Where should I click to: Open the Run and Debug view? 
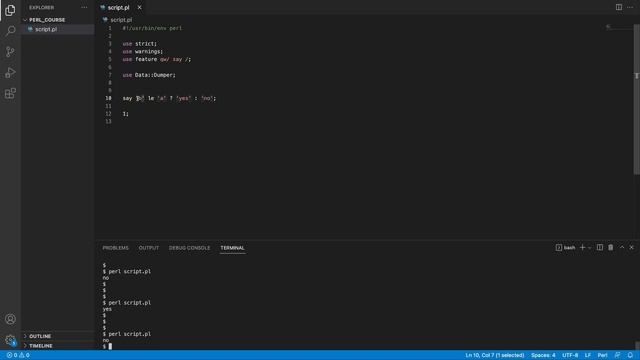click(10, 73)
